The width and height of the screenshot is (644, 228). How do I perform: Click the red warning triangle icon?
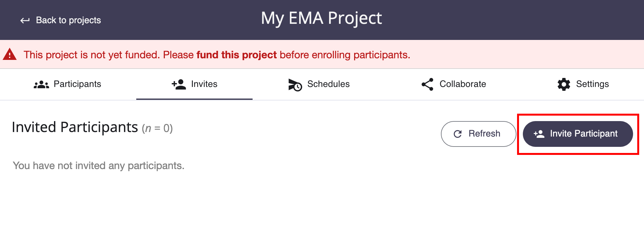point(10,54)
